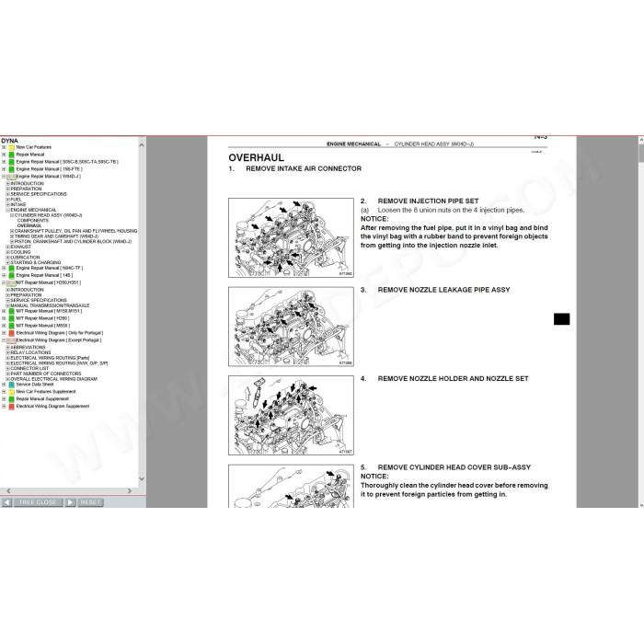Click step text REMOVE INTAKE AIR CONNECTOR
The height and width of the screenshot is (644, 644).
pyautogui.click(x=304, y=168)
